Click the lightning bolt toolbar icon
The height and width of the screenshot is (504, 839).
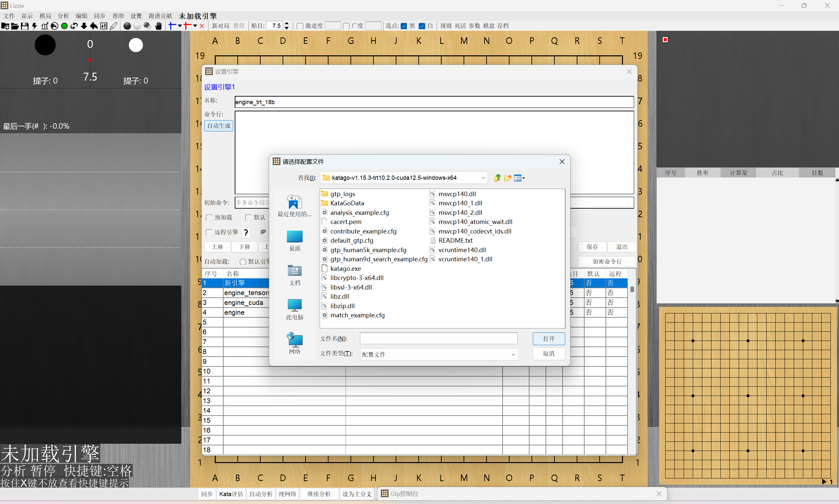(x=34, y=26)
